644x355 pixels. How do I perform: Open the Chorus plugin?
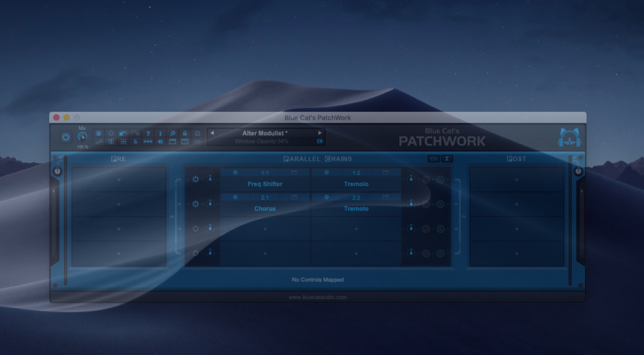(265, 209)
